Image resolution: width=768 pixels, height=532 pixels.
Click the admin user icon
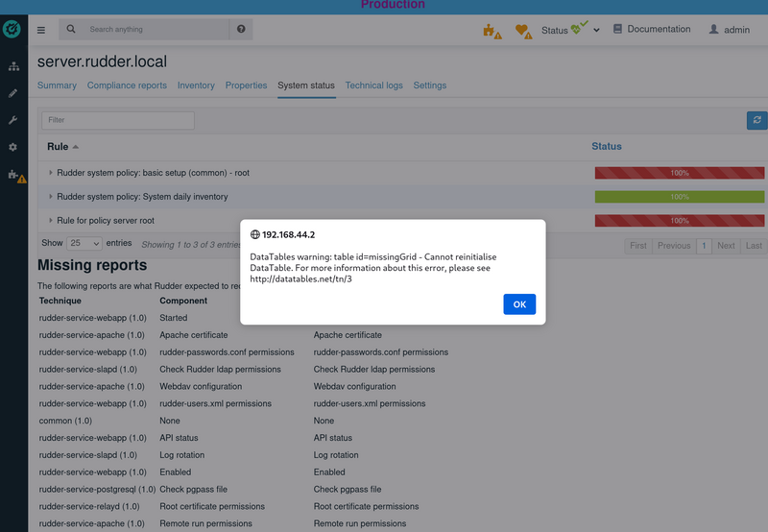(713, 30)
